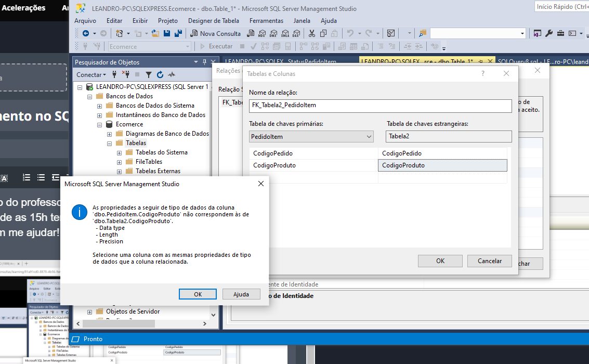Expand Diagramas de Banco de Dados
The height and width of the screenshot is (364, 589).
pyautogui.click(x=109, y=134)
